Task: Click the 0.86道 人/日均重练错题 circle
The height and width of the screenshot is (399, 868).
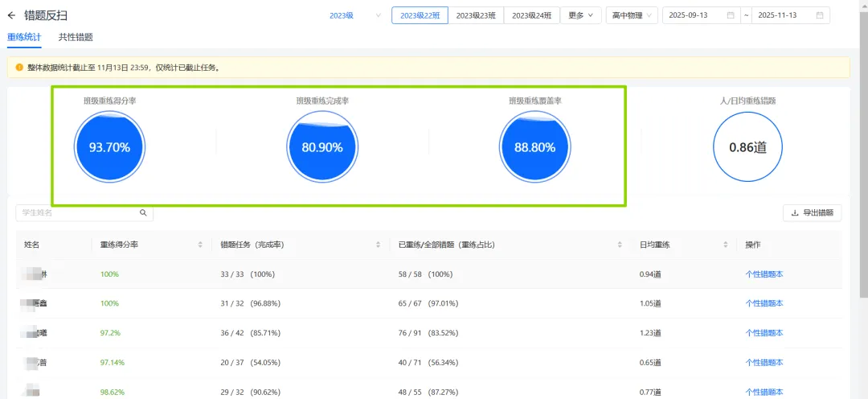Action: [748, 147]
